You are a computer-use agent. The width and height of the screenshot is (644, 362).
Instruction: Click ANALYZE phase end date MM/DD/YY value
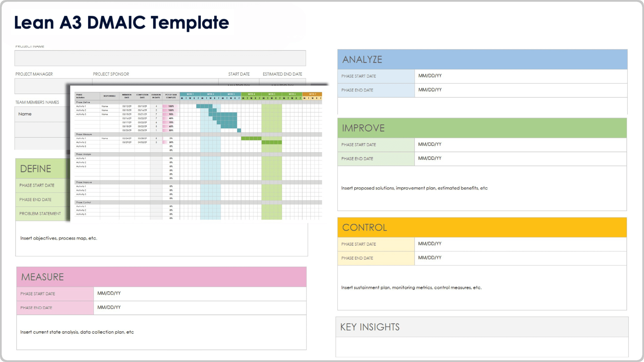pos(430,90)
